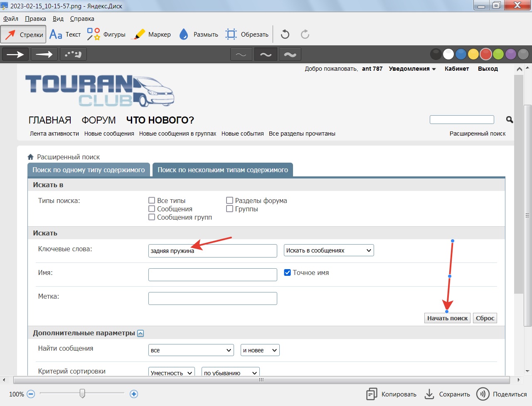532x406 pixels.
Task: Check the 'Разделы форума' checkbox
Action: [229, 201]
